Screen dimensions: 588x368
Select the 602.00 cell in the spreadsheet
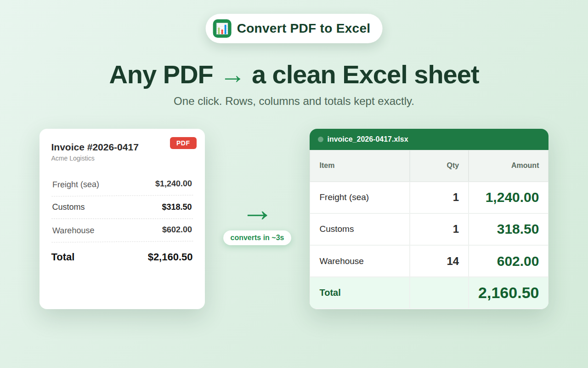click(x=509, y=261)
